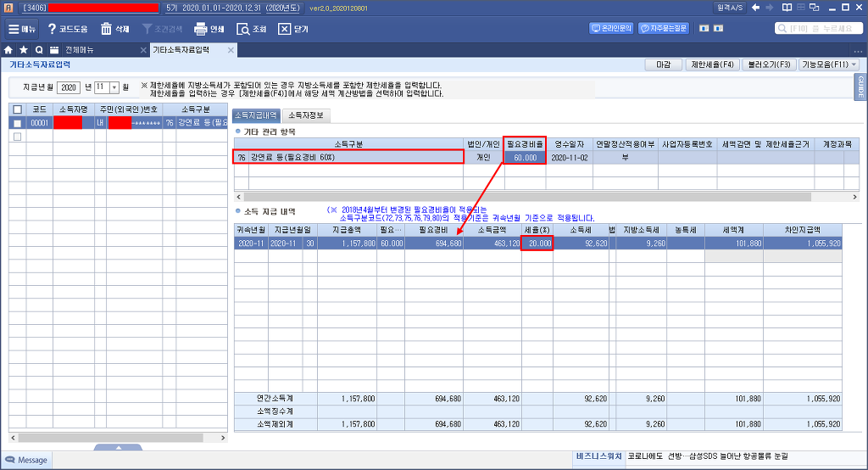The height and width of the screenshot is (470, 868).
Task: Click the 코드도움 question mark icon
Action: (53, 29)
